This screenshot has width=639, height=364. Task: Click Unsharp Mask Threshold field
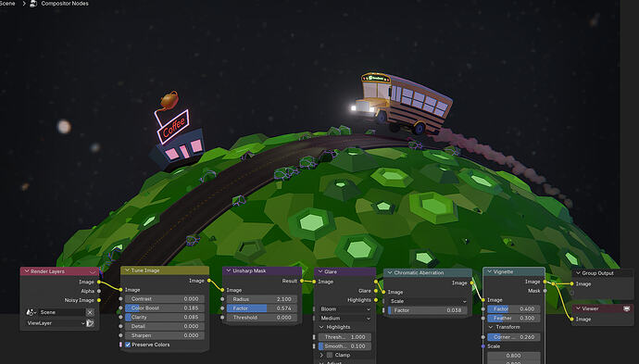[x=262, y=317]
